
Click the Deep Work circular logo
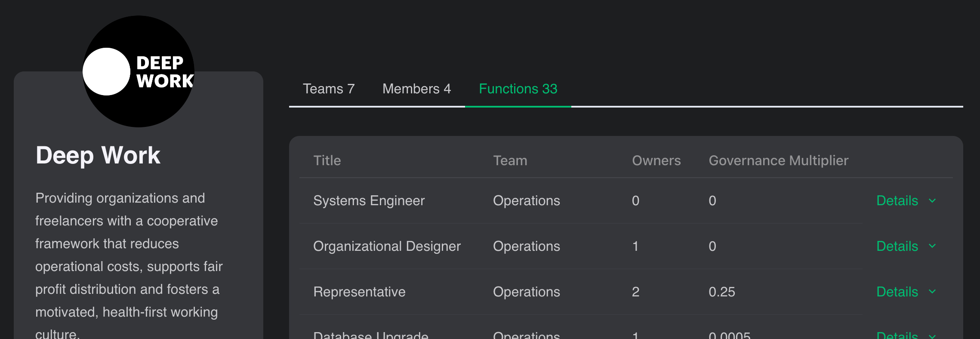click(x=138, y=71)
